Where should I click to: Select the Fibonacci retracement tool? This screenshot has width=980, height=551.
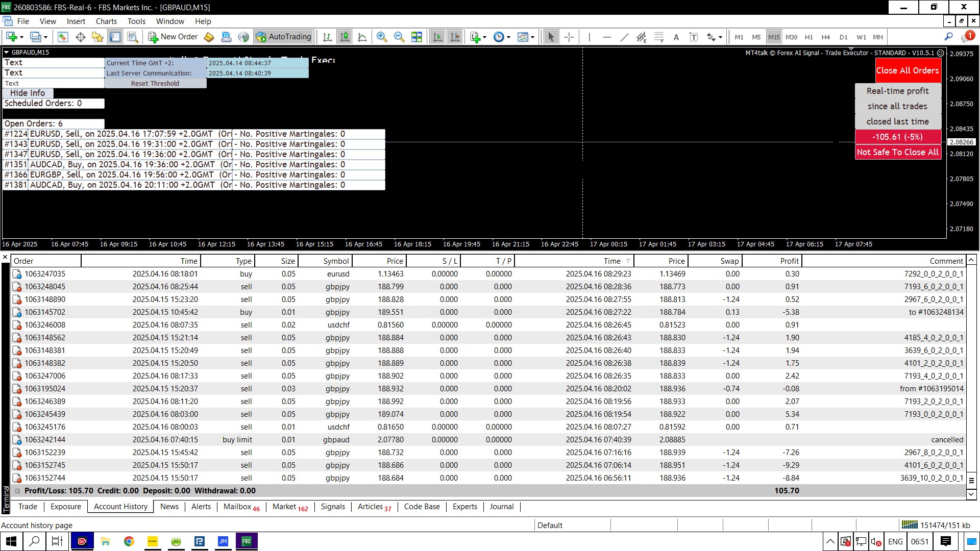pos(659,37)
